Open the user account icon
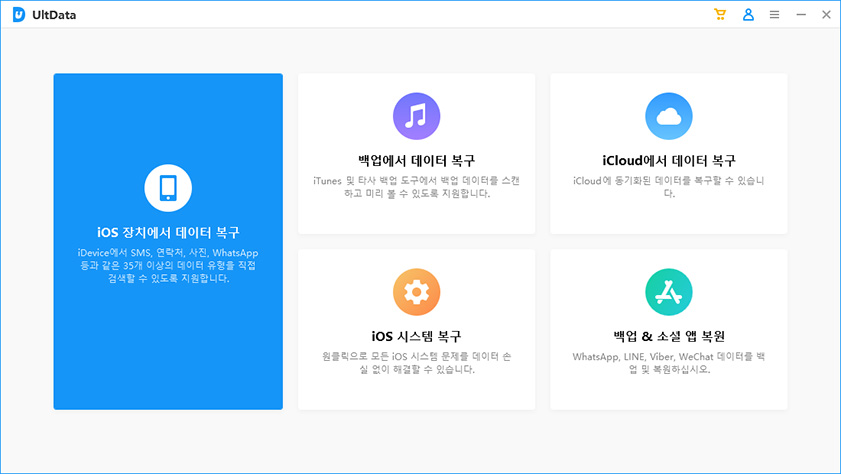Image resolution: width=841 pixels, height=474 pixels. pyautogui.click(x=748, y=14)
